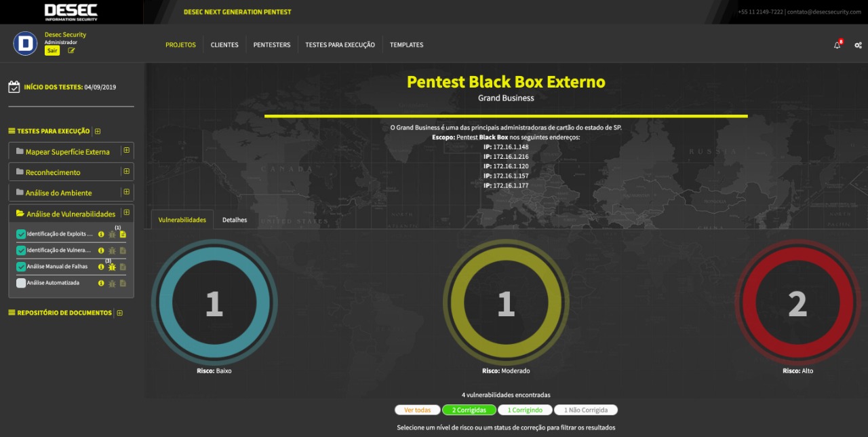868x437 pixels.
Task: Open document icon for Análise Manual de Falhas
Action: 123,267
